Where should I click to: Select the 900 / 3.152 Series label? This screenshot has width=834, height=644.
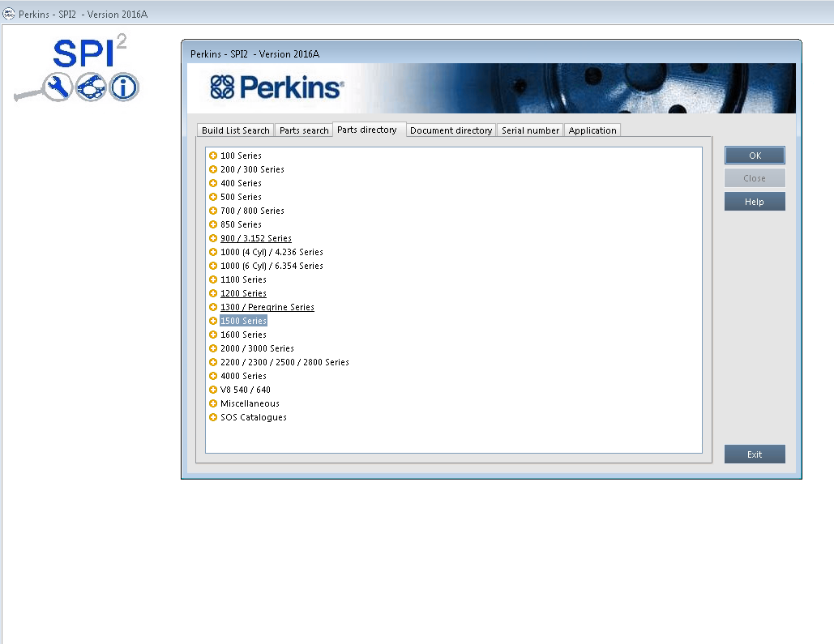[x=256, y=238]
